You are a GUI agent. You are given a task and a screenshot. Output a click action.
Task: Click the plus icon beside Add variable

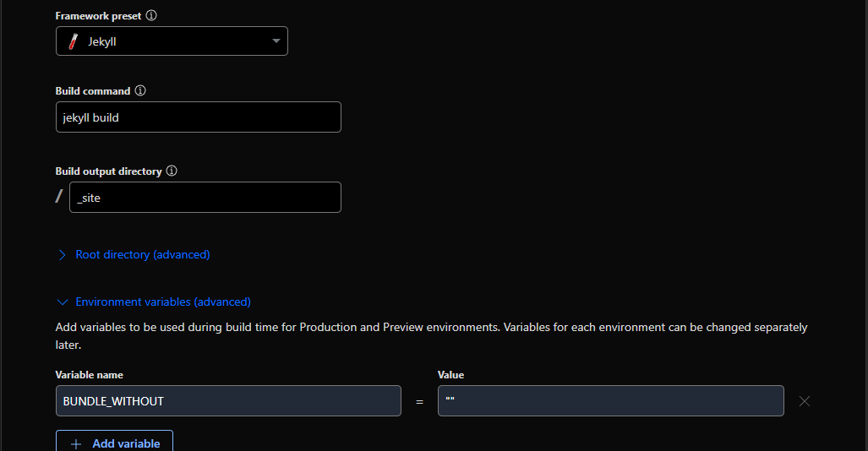click(x=76, y=443)
